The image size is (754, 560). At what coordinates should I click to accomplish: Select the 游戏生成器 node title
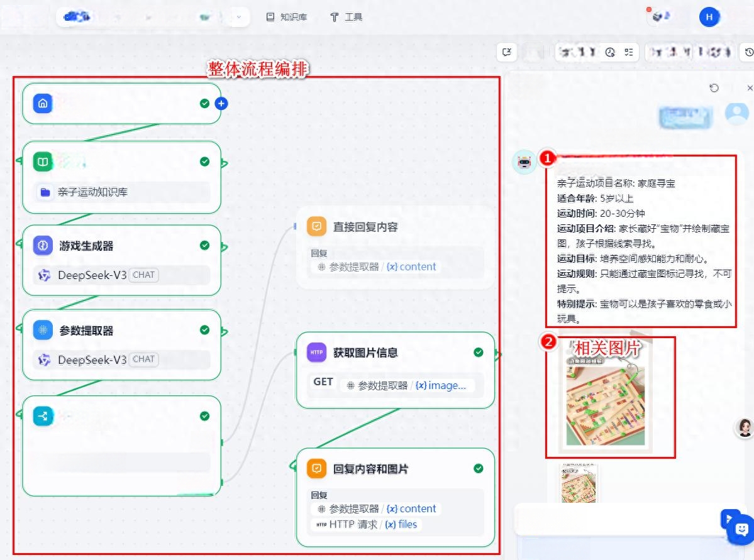pyautogui.click(x=87, y=246)
